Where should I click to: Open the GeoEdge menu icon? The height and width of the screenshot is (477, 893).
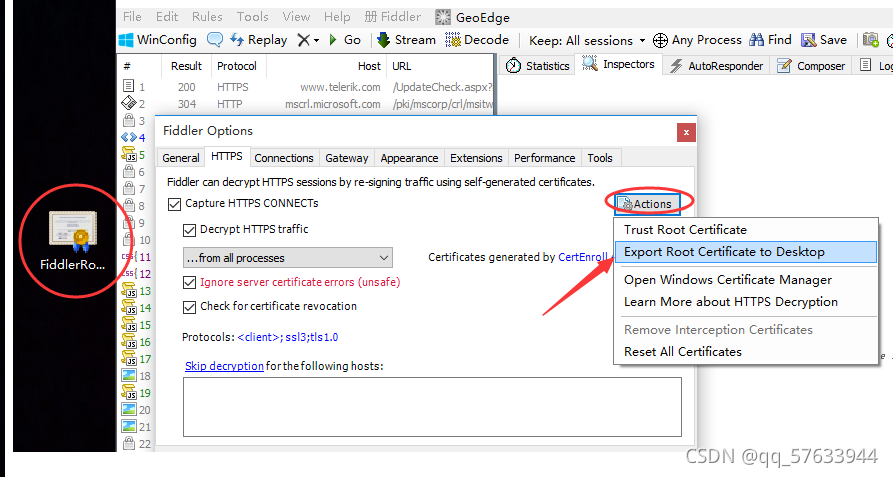point(443,17)
